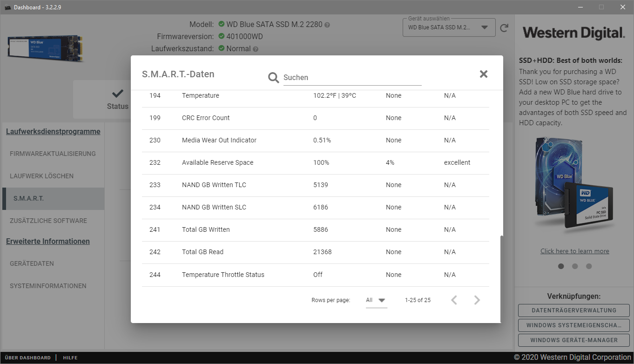Minimize the Dashboard window
634x364 pixels.
(580, 7)
